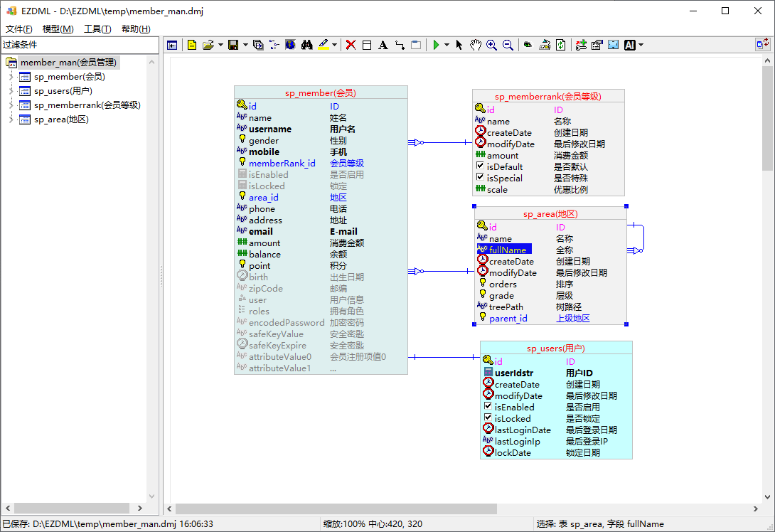Image resolution: width=775 pixels, height=532 pixels.
Task: Select the arrow pointer tool
Action: [x=459, y=45]
